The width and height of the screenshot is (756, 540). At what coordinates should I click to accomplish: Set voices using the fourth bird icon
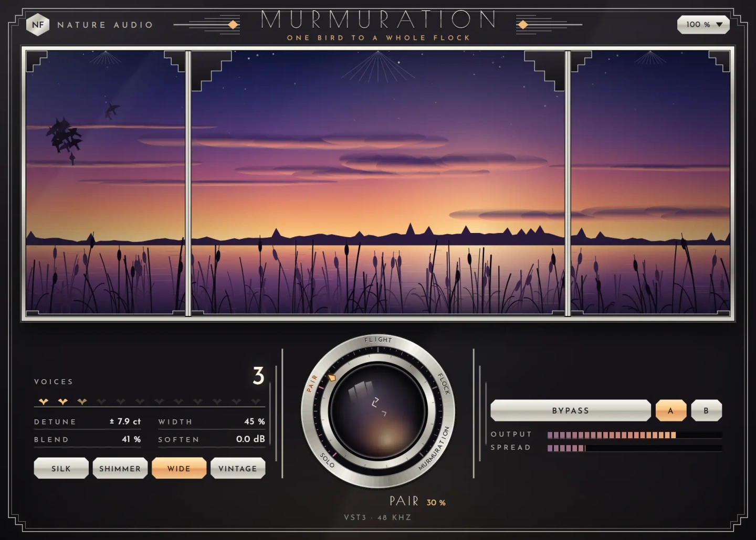tap(101, 401)
